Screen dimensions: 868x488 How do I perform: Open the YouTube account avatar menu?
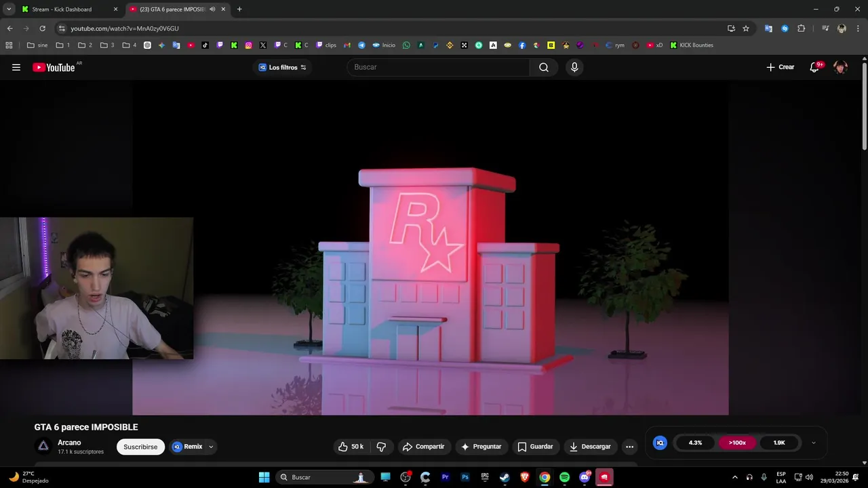pos(840,67)
